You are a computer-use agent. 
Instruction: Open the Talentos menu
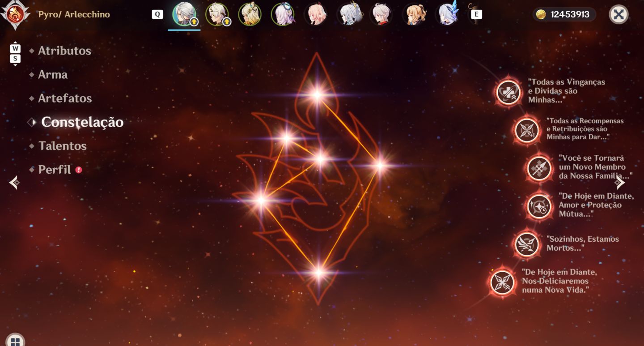point(62,145)
